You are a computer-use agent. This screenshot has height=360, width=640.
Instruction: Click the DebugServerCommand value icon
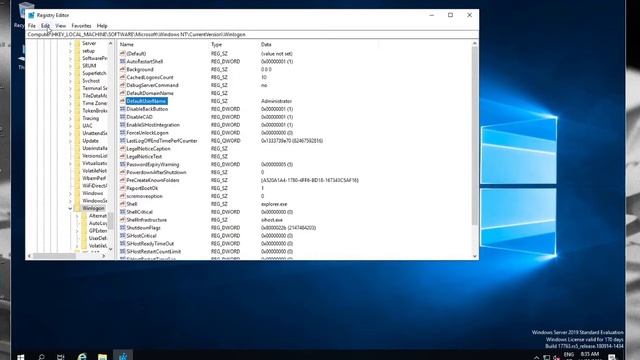(x=122, y=85)
